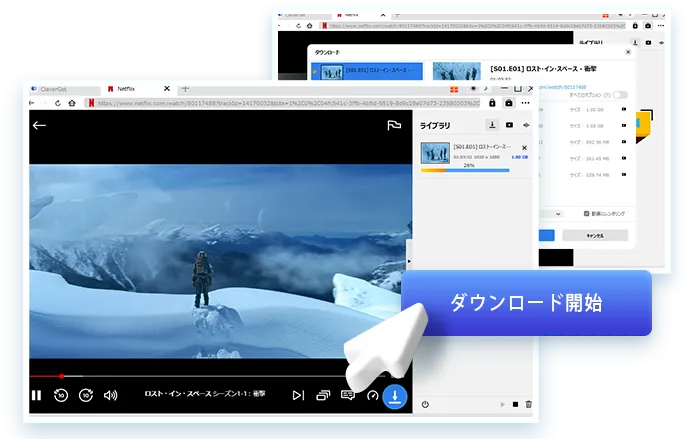Click the bag icon in back window
The image size is (686, 439).
click(648, 26)
